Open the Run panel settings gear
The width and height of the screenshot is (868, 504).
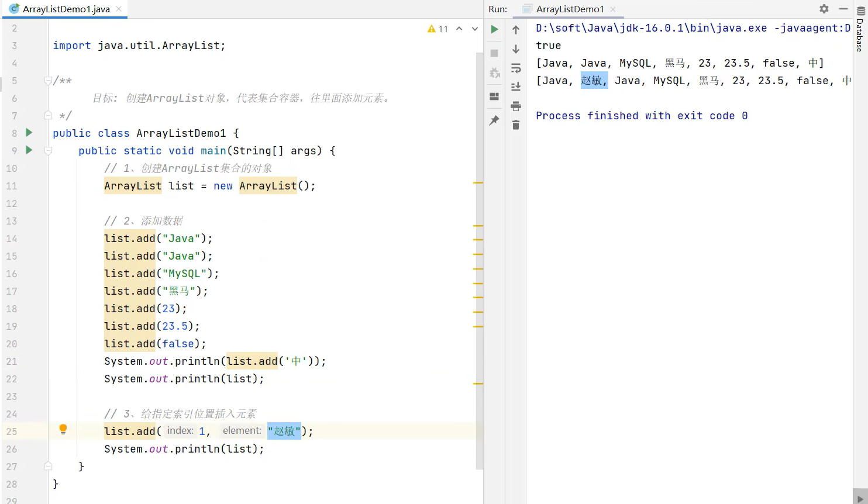coord(824,9)
